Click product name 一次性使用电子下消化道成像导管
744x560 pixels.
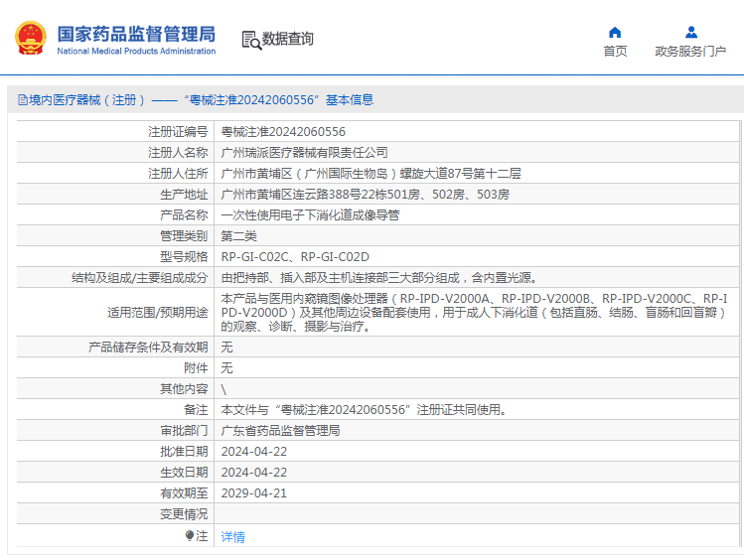[310, 215]
